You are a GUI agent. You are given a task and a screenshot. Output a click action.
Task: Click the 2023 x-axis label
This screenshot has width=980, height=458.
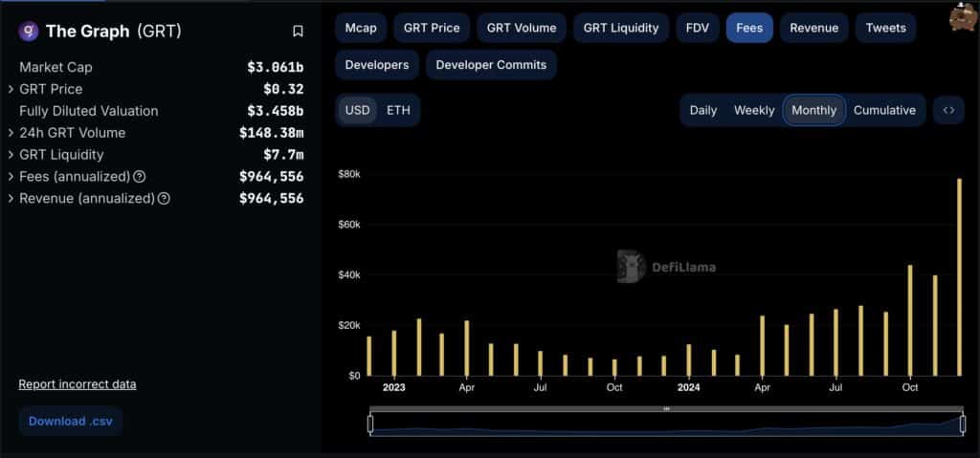(393, 387)
